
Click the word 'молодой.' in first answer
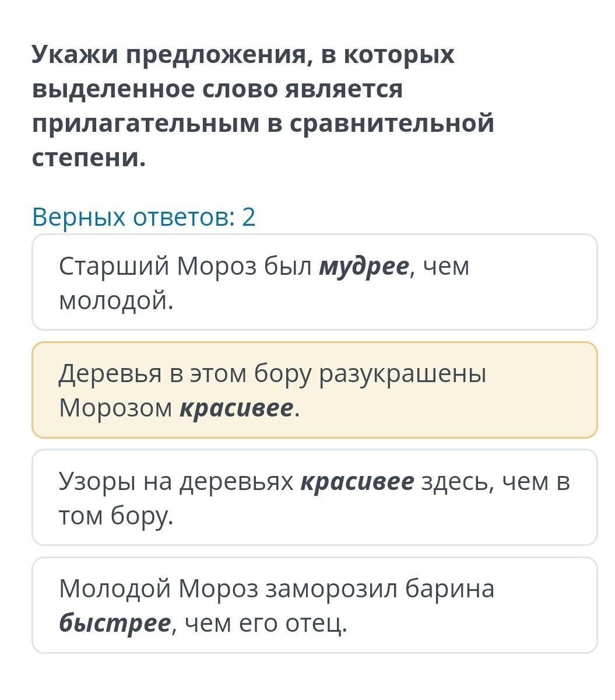click(117, 301)
